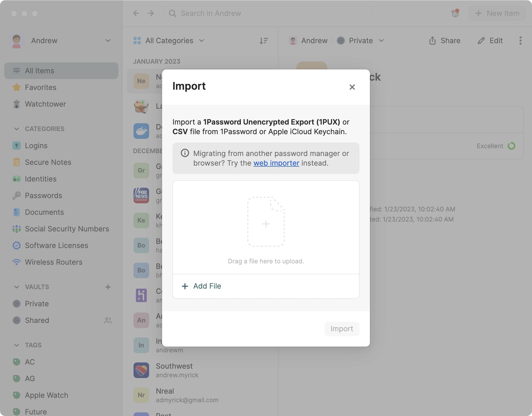Close the Import dialog with the X
The image size is (532, 416).
[352, 87]
